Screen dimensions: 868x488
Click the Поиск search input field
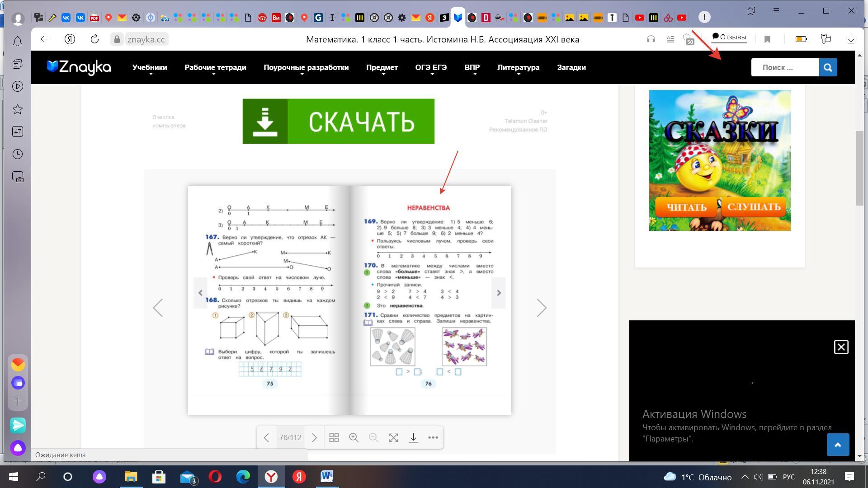click(x=785, y=67)
